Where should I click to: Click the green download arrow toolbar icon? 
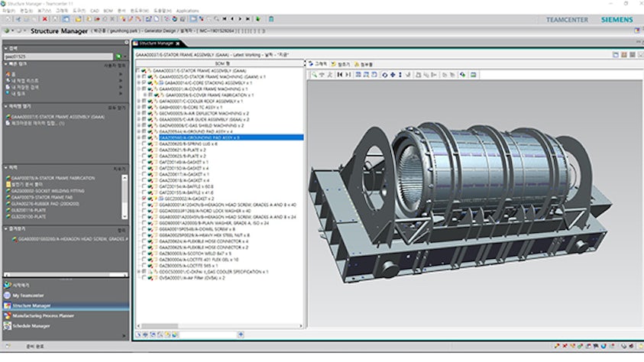pos(258,19)
